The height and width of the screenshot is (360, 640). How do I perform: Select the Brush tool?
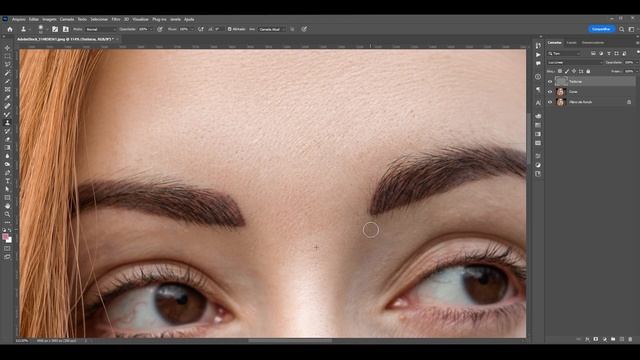pos(7,114)
